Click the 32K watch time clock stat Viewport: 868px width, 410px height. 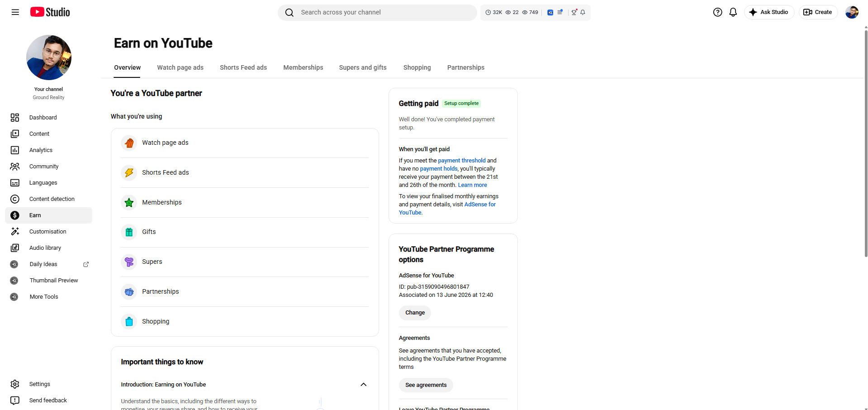tap(493, 12)
